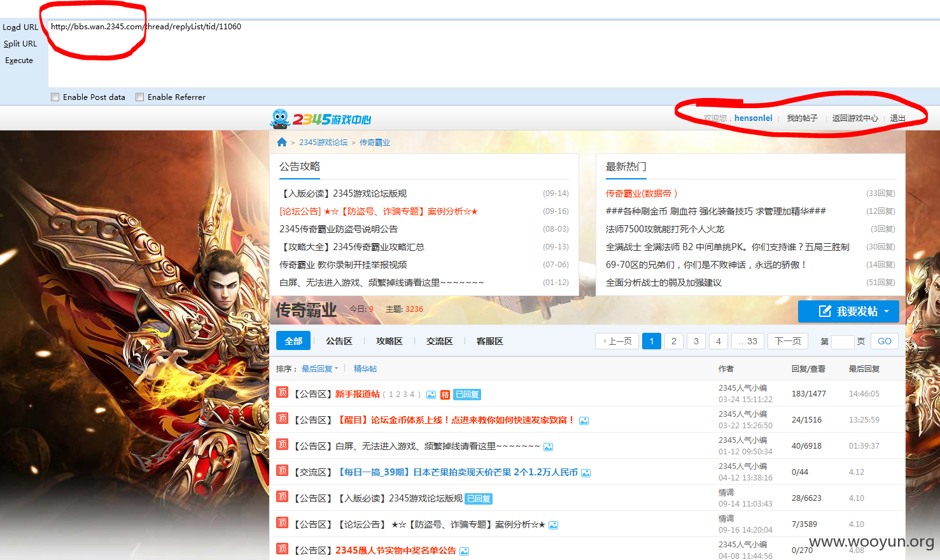This screenshot has width=940, height=560.
Task: Open 【攻略大全】2345传奇霸业攻略汇总
Action: [x=352, y=247]
